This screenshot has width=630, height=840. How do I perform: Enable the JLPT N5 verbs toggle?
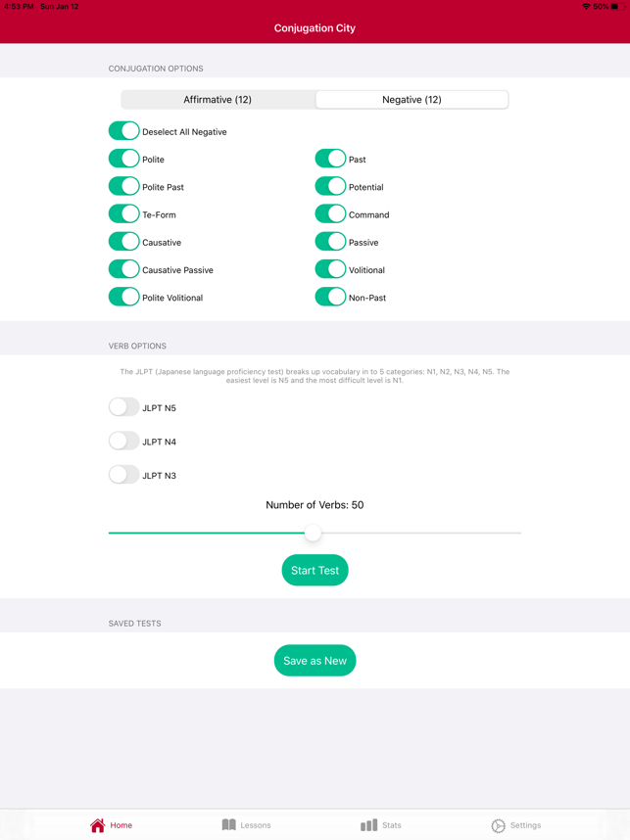point(124,407)
